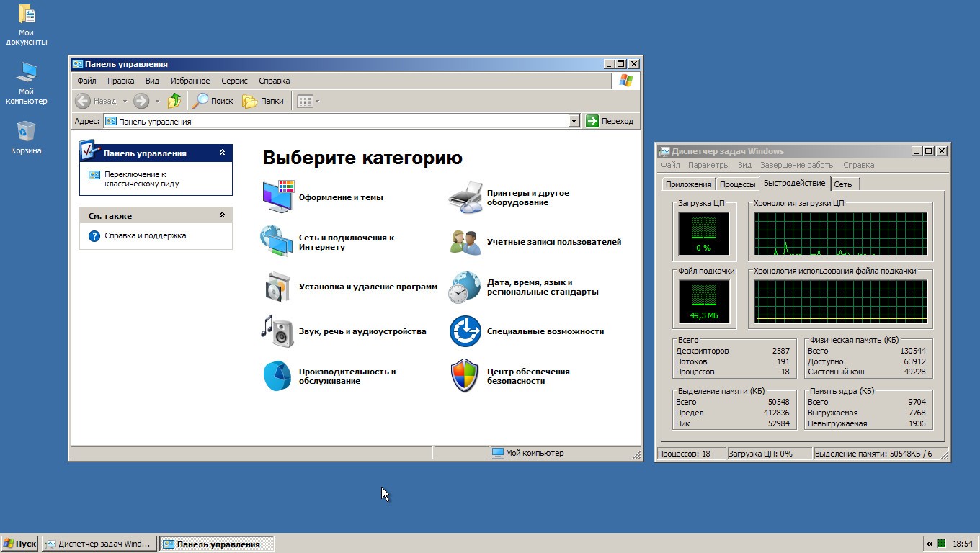Click the Пуск start button

pos(19,544)
